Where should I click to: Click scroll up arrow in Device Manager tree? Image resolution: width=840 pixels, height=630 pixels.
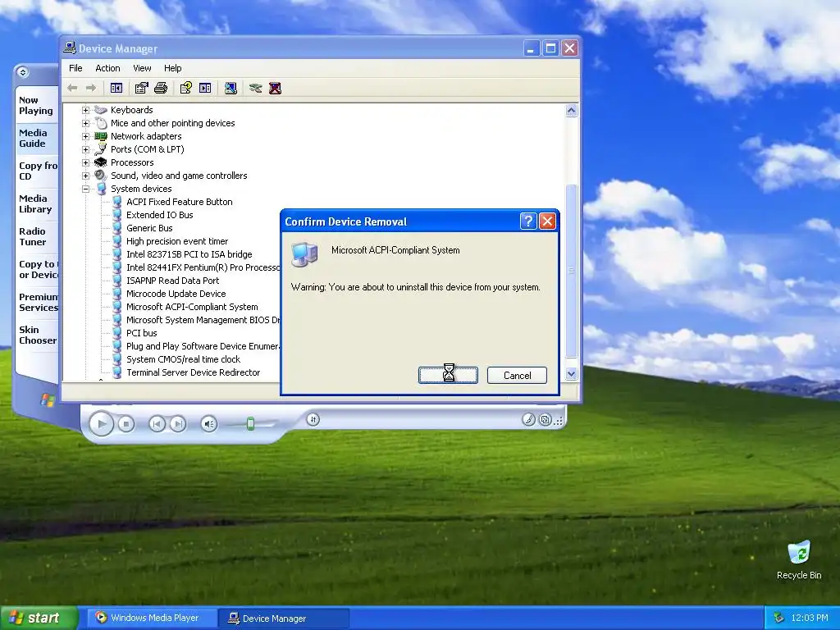pos(571,111)
